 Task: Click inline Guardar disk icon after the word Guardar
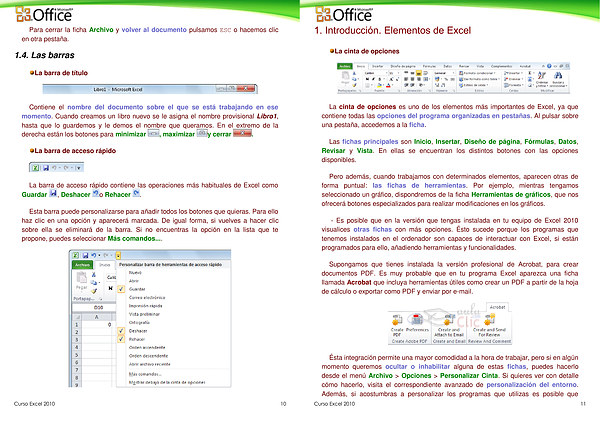(x=53, y=193)
